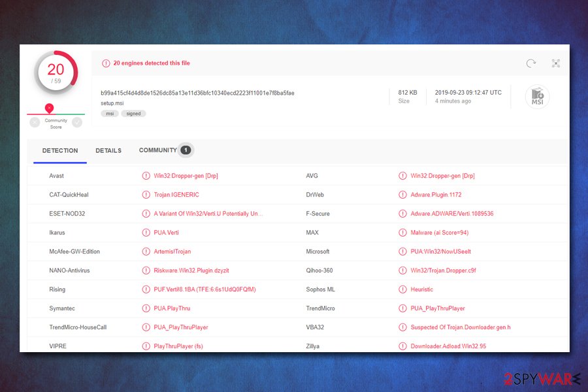Viewport: 588px width, 392px height.
Task: Vote positive on community score
Action: pyautogui.click(x=77, y=122)
